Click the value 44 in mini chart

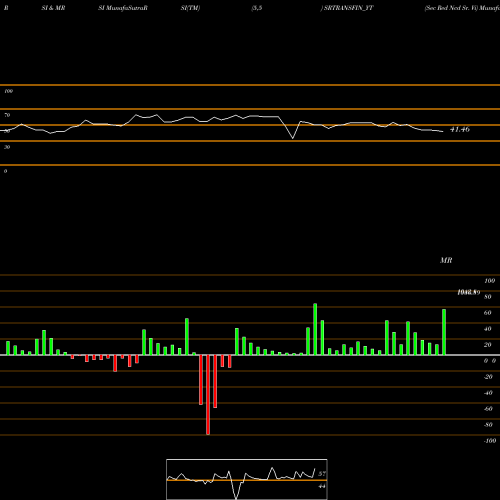point(322,486)
